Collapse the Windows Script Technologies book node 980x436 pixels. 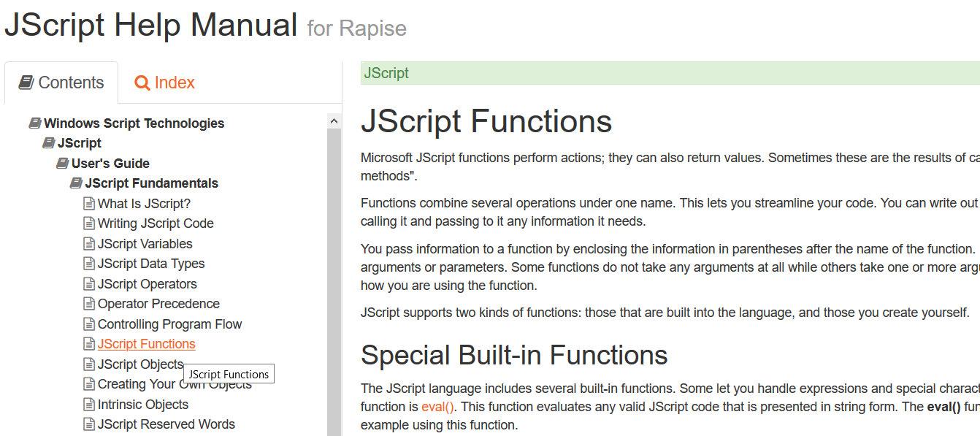pyautogui.click(x=35, y=123)
